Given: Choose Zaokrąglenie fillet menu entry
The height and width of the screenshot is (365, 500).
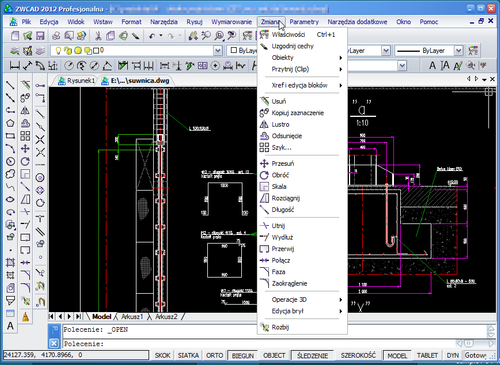Looking at the screenshot, I should pyautogui.click(x=302, y=284).
